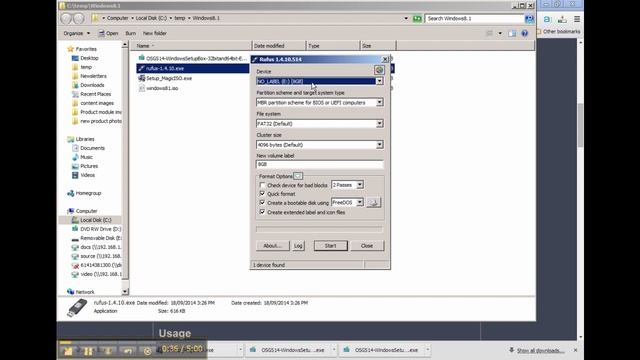Open the Partition scheme dropdown
This screenshot has width=640, height=360.
click(x=379, y=102)
